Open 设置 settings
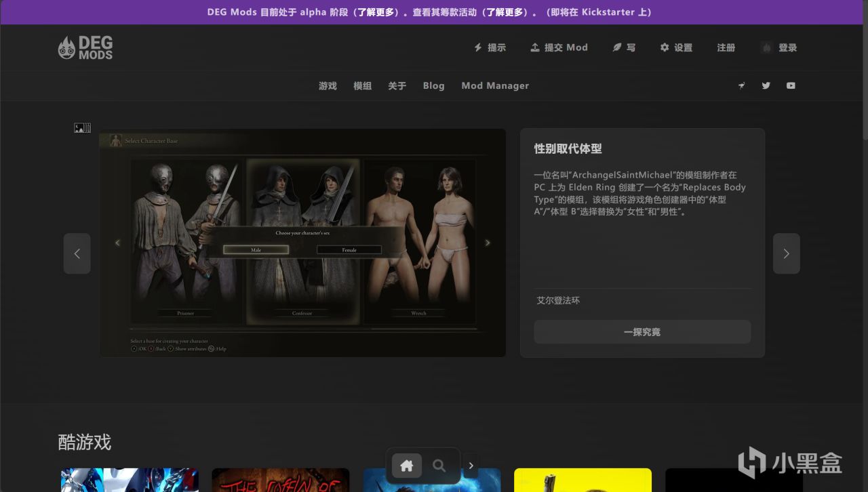The height and width of the screenshot is (492, 868). click(676, 47)
